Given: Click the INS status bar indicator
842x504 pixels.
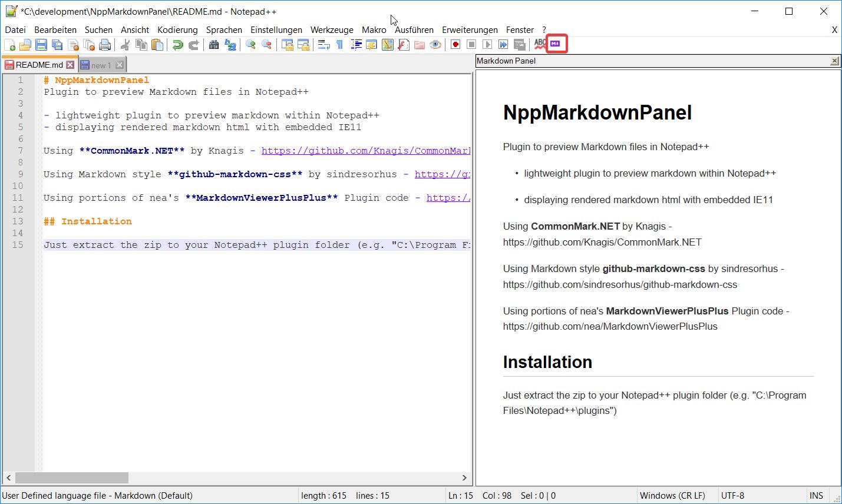Looking at the screenshot, I should tap(817, 495).
